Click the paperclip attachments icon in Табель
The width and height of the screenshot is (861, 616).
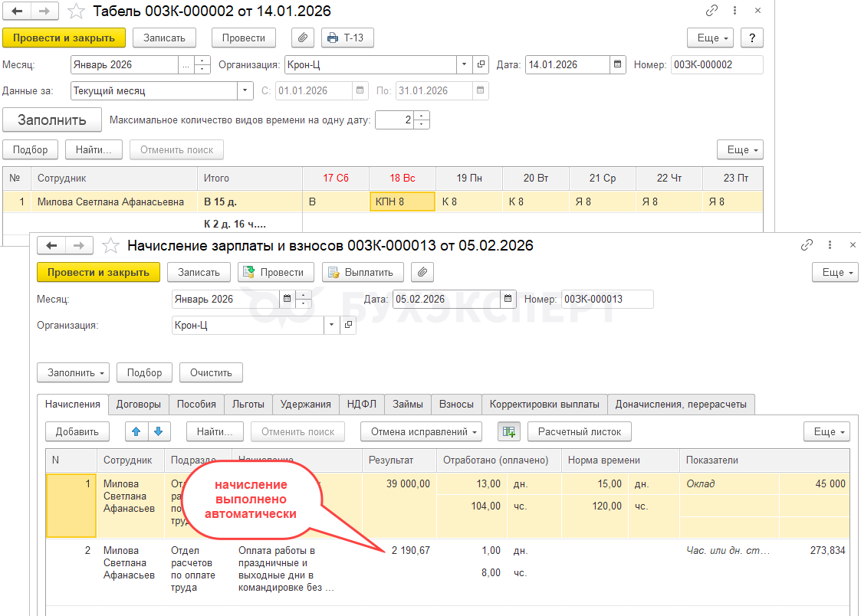303,38
